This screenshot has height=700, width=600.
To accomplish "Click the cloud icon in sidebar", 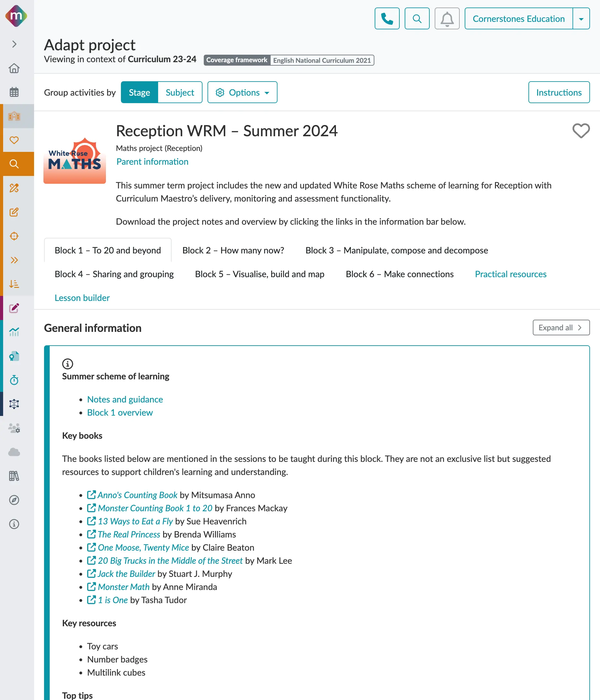I will point(14,452).
